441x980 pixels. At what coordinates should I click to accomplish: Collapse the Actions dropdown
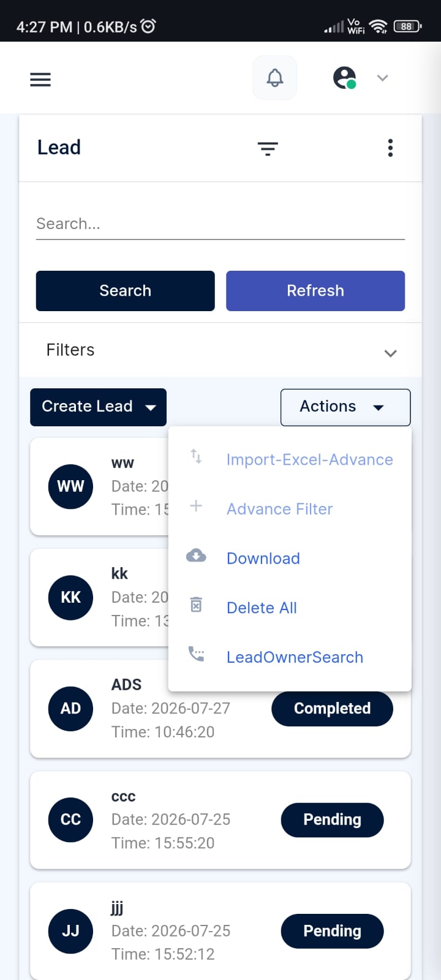coord(345,407)
